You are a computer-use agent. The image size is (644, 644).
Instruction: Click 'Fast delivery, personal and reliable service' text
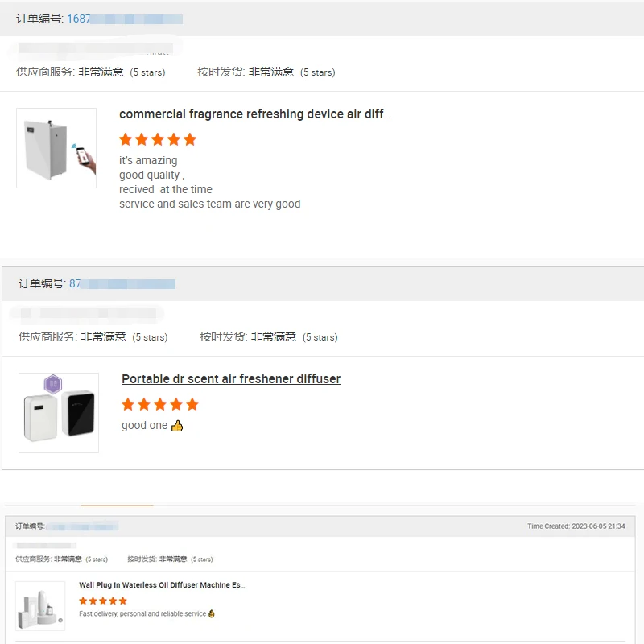(x=142, y=613)
